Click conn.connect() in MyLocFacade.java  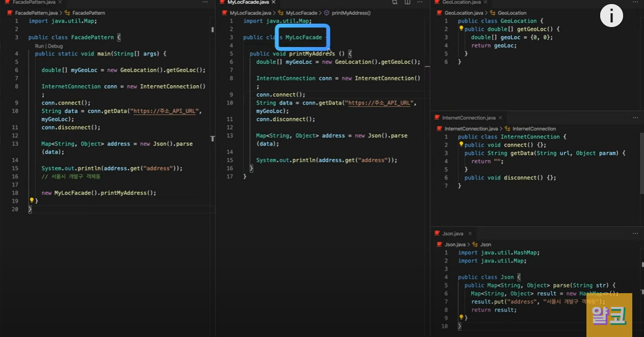(281, 95)
